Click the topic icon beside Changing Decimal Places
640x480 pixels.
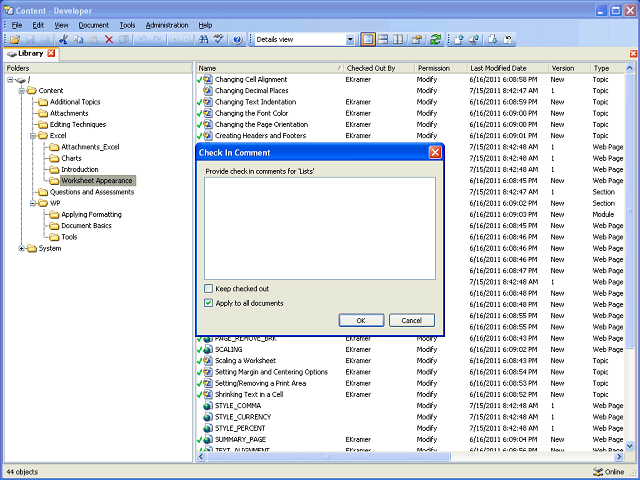click(208, 91)
